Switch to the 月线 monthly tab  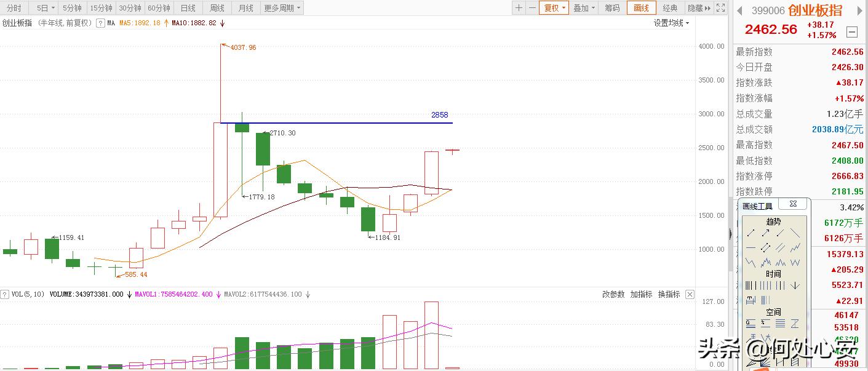point(245,8)
